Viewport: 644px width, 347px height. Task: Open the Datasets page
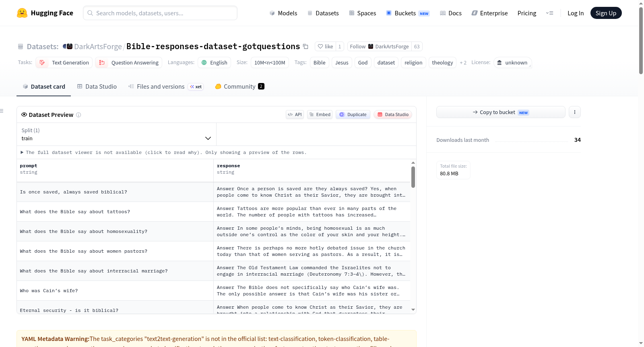(x=323, y=13)
